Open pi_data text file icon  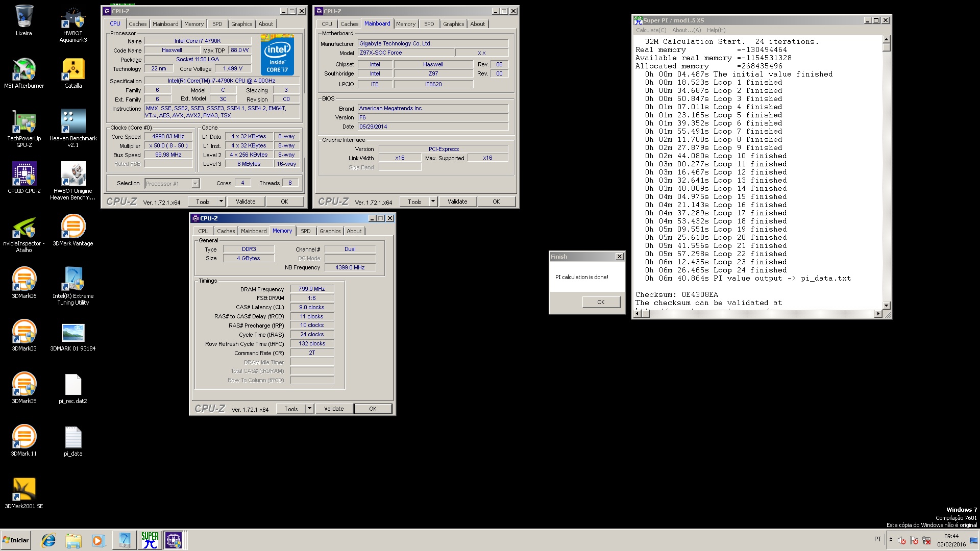tap(73, 441)
